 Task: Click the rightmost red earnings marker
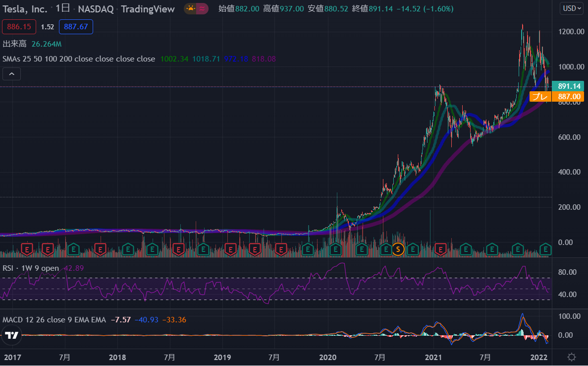(440, 249)
